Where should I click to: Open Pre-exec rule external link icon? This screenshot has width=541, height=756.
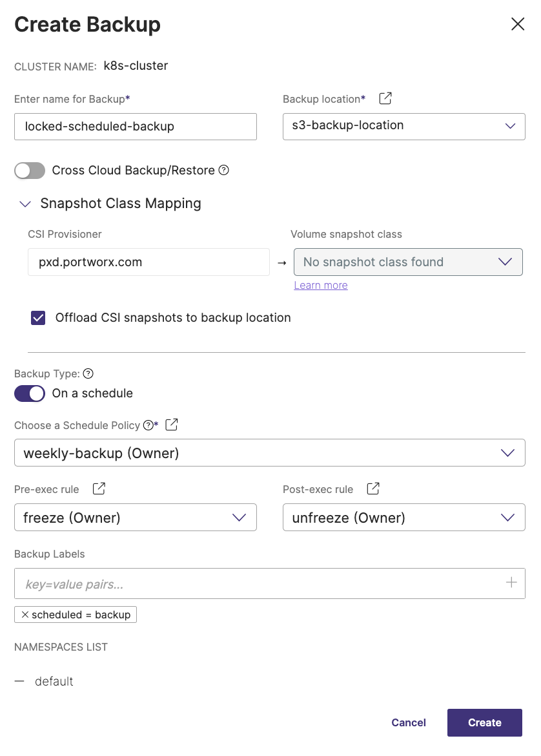pyautogui.click(x=99, y=489)
